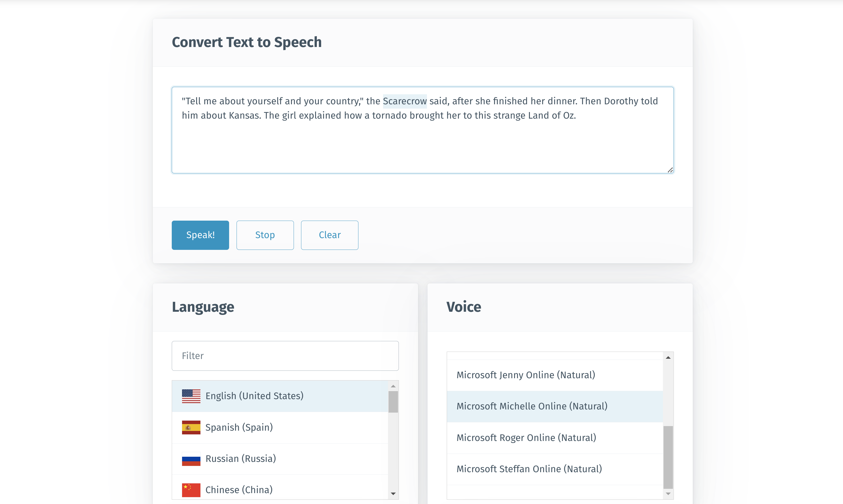Click the United States flag icon
The height and width of the screenshot is (504, 843).
coord(191,396)
